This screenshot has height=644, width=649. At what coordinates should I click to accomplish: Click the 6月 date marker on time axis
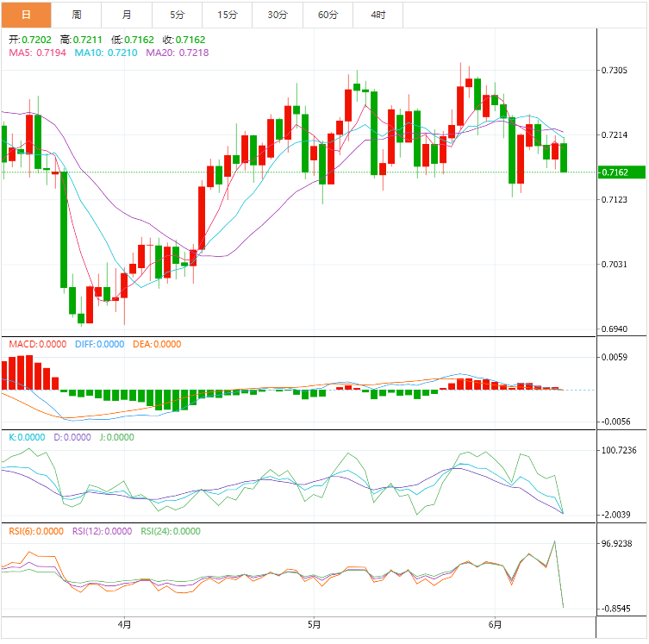pos(495,624)
